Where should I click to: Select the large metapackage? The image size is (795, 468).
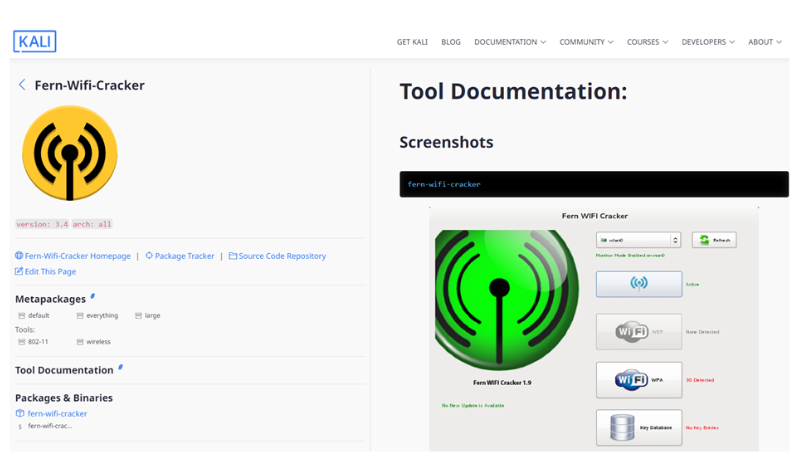tap(152, 315)
